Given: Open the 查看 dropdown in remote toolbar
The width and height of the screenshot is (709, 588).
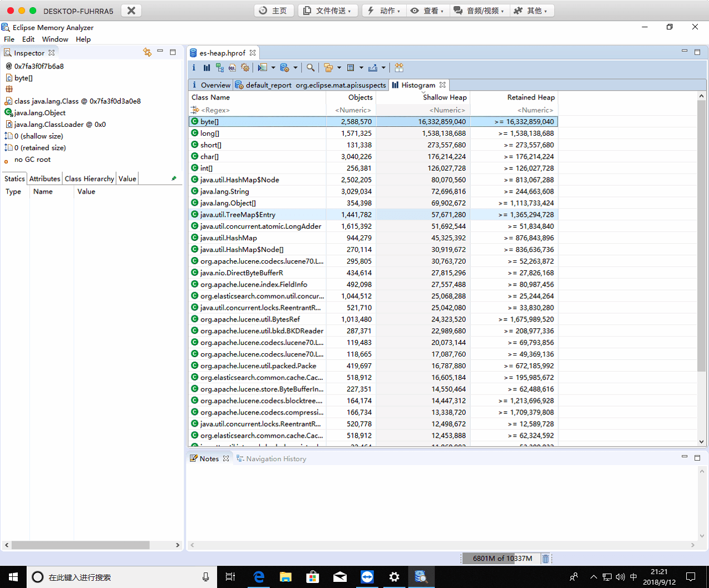Looking at the screenshot, I should (x=427, y=11).
